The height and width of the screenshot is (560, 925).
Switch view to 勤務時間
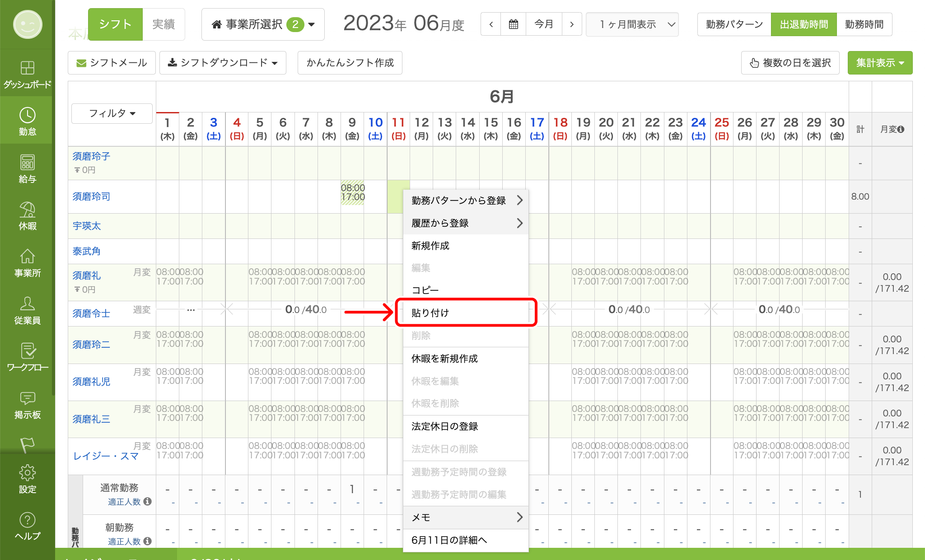(864, 24)
